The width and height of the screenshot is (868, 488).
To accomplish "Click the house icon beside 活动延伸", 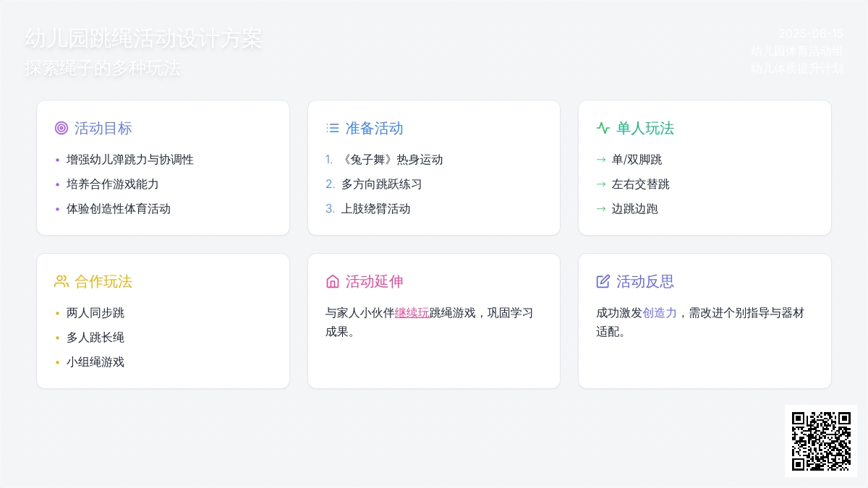I will pos(333,281).
